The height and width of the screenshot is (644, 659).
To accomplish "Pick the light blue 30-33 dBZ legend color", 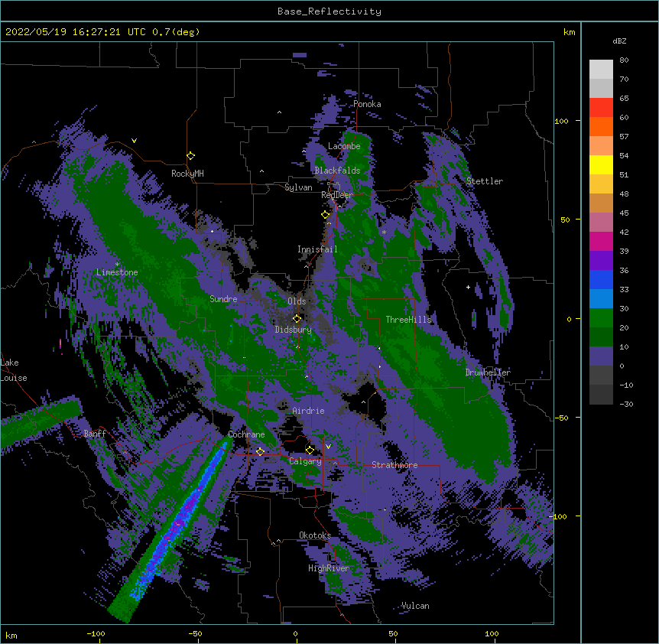I will (601, 299).
